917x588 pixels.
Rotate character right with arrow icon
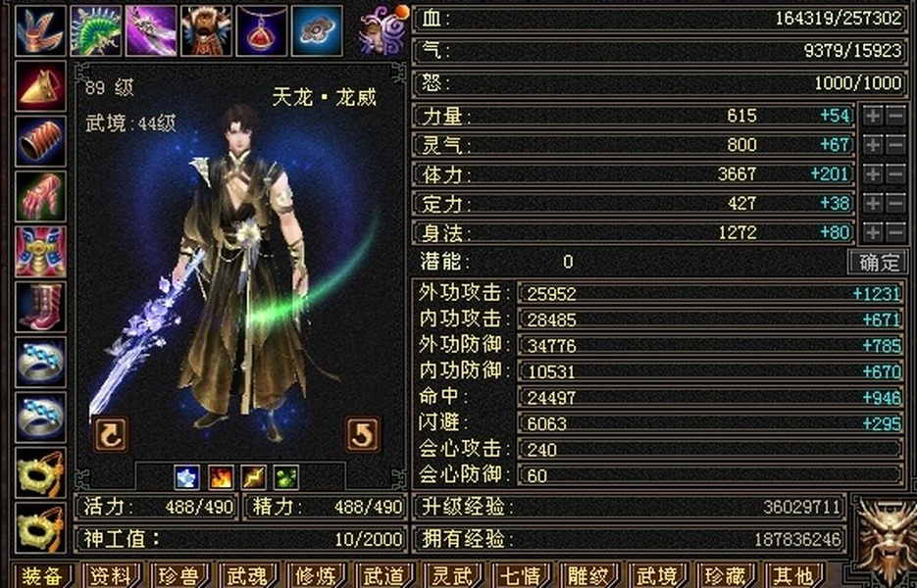coord(363,434)
